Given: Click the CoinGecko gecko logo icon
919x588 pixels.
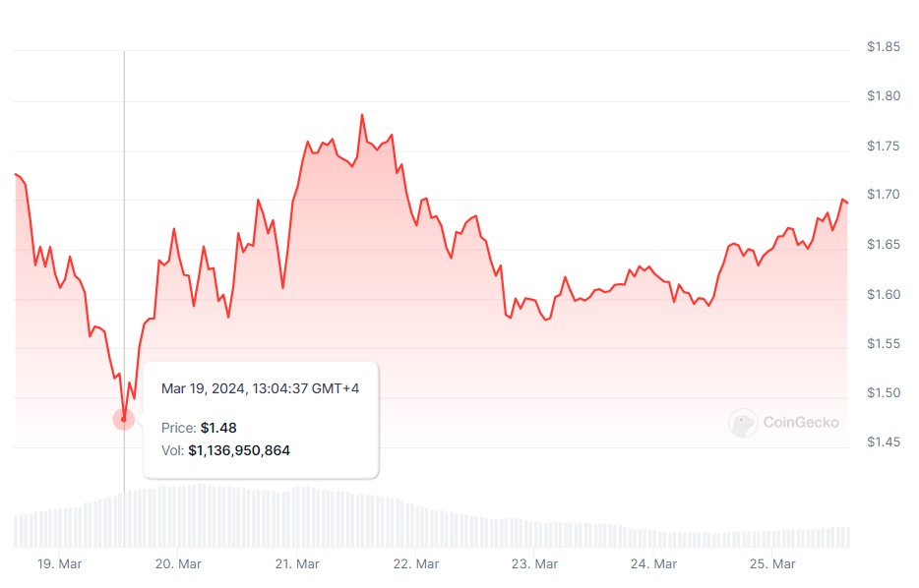Looking at the screenshot, I should (x=742, y=423).
